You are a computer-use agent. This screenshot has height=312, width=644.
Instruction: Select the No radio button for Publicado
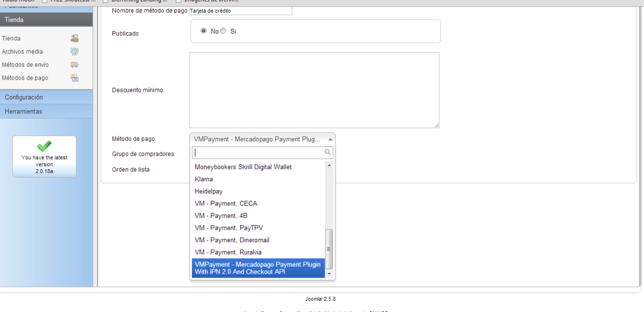tap(203, 31)
